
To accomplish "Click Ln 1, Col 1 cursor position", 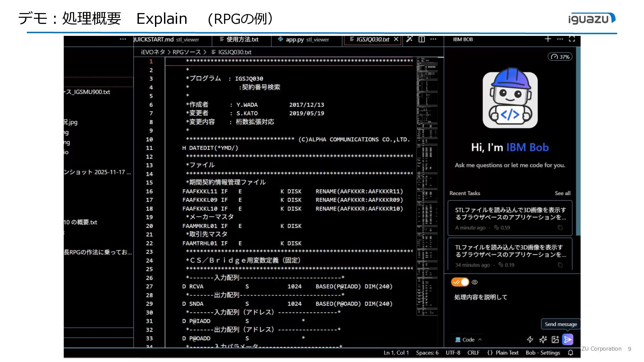I will coord(396,353).
